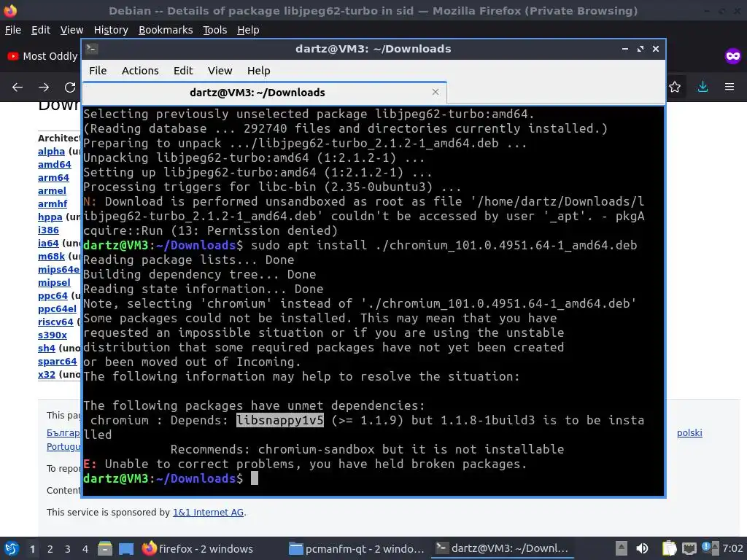
Task: Click the private browsing mask icon
Action: 732,56
